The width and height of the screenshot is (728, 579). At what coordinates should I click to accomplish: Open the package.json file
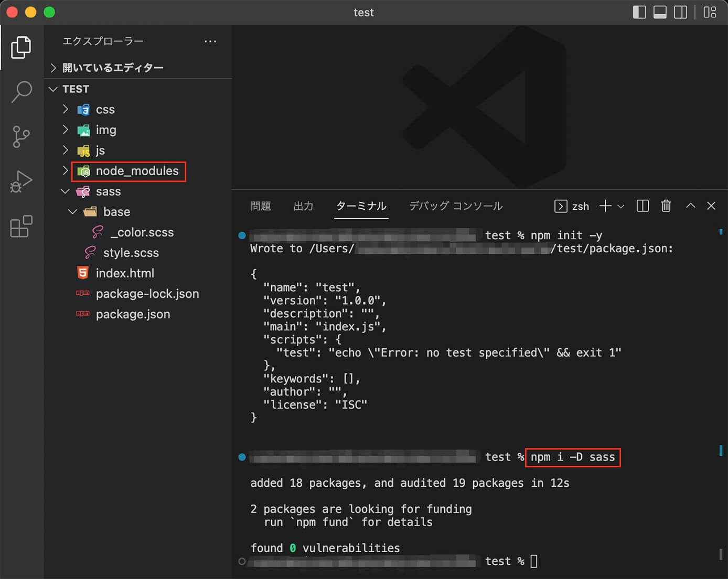tap(133, 314)
